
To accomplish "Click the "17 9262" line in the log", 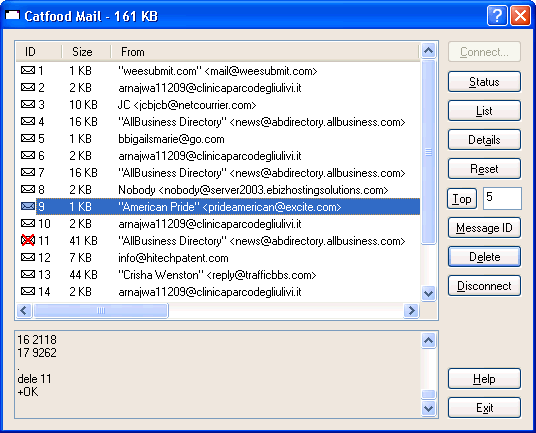I will tap(37, 353).
